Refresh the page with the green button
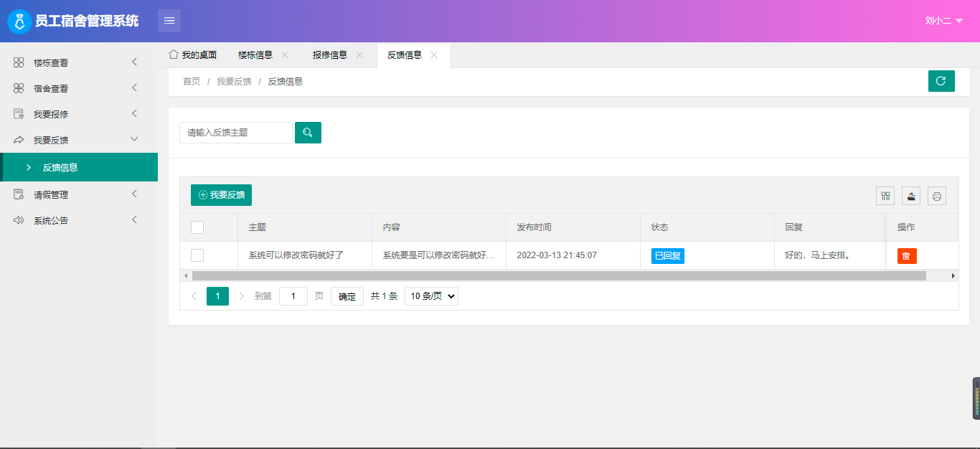The width and height of the screenshot is (980, 449). 941,81
